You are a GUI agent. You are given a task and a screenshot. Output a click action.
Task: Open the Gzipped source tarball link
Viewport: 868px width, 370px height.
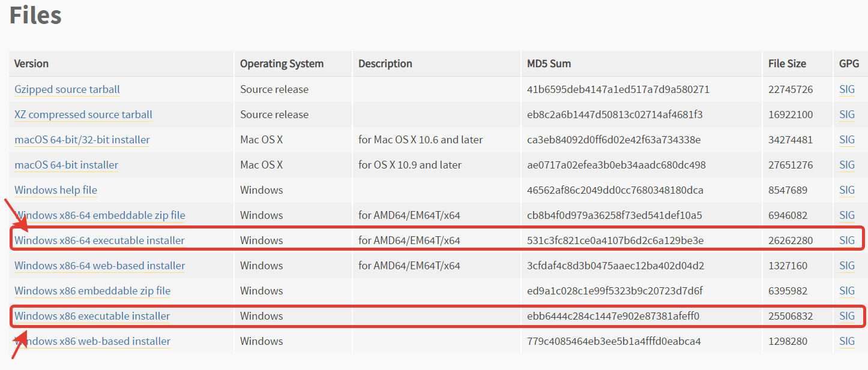67,89
